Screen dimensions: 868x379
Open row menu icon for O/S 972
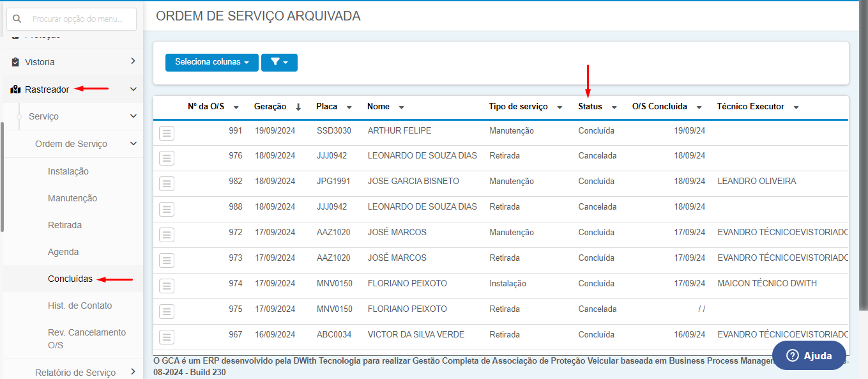167,235
